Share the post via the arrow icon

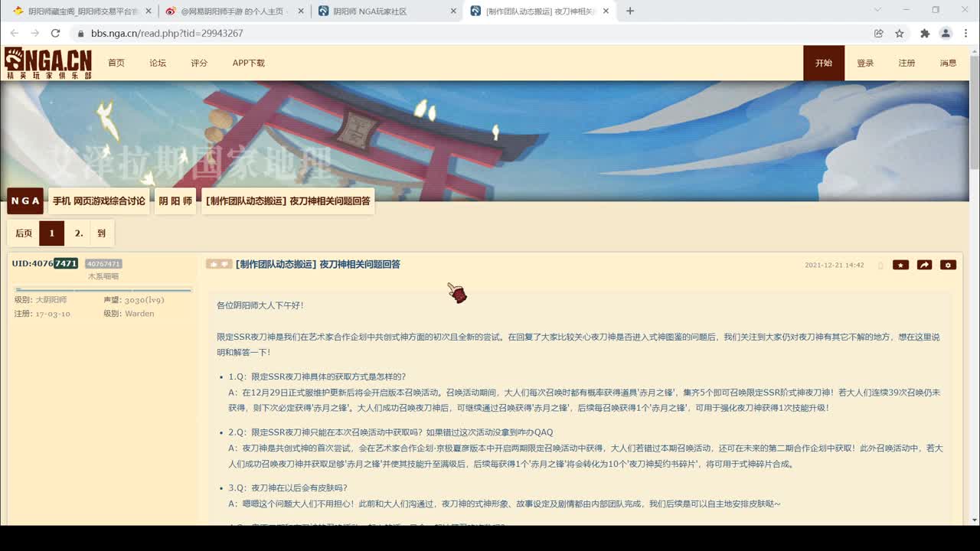924,265
